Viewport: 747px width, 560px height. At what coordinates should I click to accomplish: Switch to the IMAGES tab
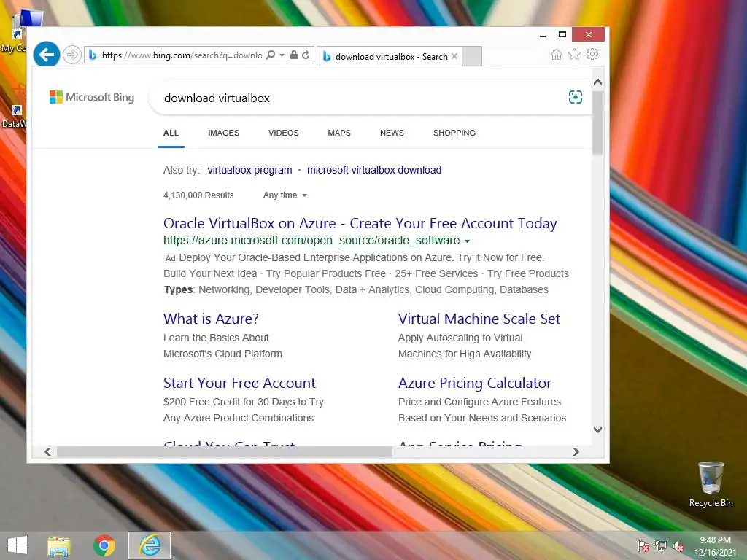pos(223,133)
